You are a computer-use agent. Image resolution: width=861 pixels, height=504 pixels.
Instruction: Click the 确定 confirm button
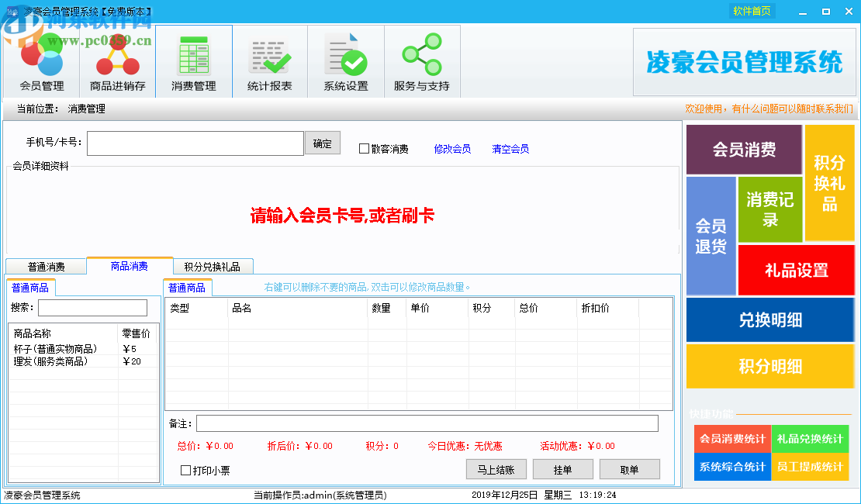[322, 143]
